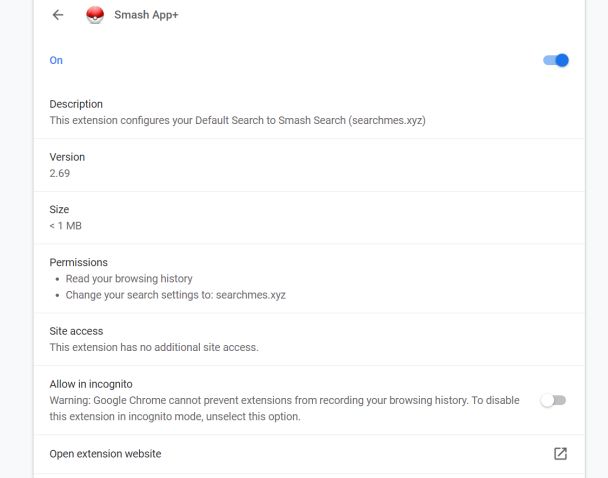Turn off the Smash App+ extension toggle
Image resolution: width=608 pixels, height=478 pixels.
click(x=556, y=60)
